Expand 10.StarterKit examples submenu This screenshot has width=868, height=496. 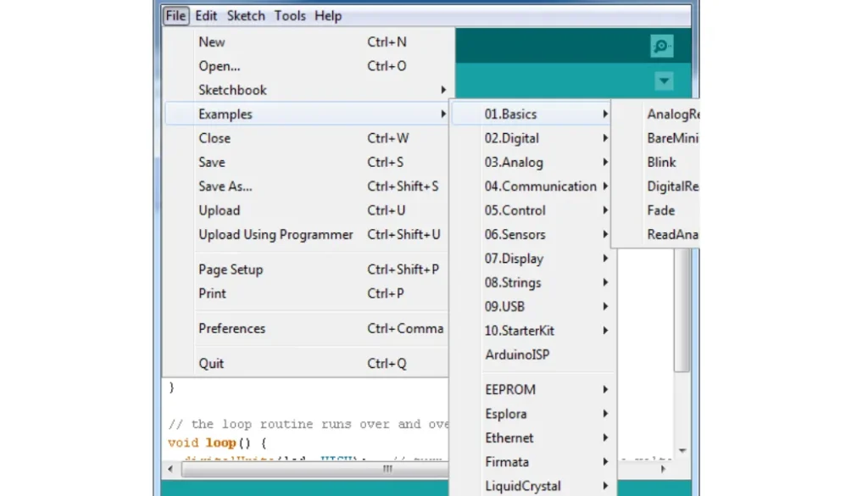pyautogui.click(x=531, y=331)
